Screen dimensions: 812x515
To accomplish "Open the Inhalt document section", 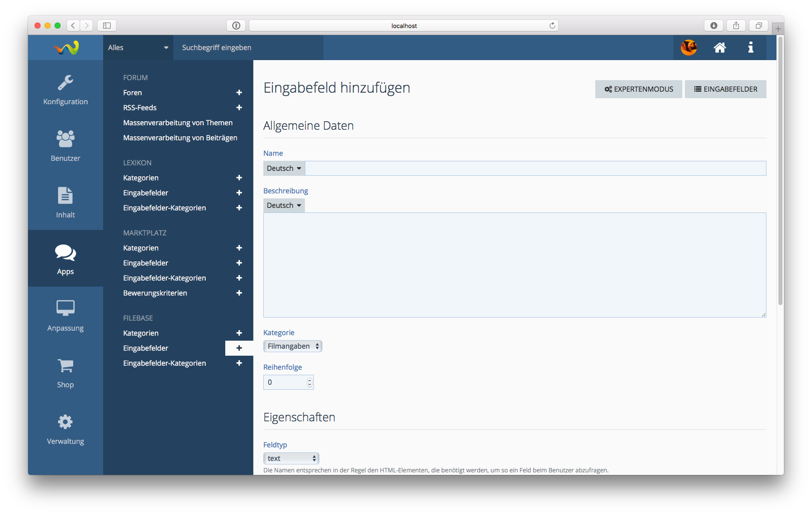I will pos(65,202).
